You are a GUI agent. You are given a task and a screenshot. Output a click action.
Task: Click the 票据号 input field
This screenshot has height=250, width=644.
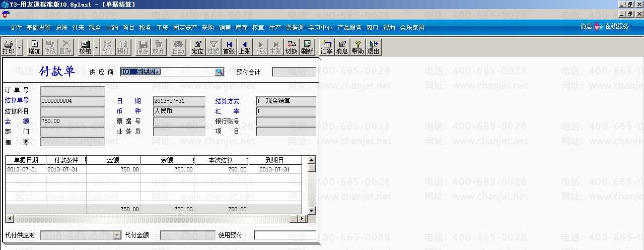click(x=179, y=121)
